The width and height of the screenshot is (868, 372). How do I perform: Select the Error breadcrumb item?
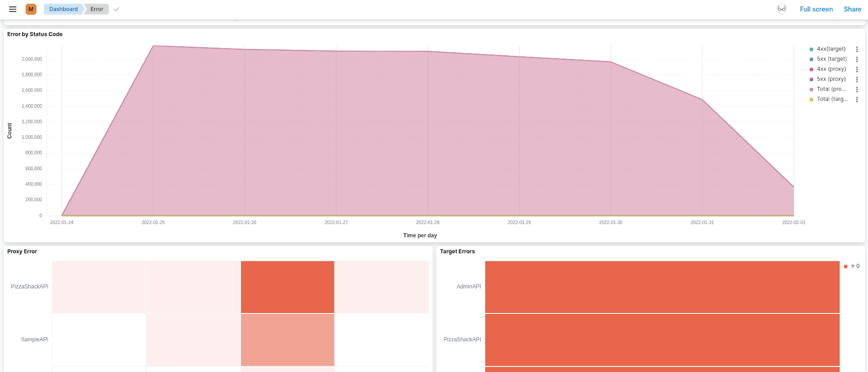(x=97, y=9)
